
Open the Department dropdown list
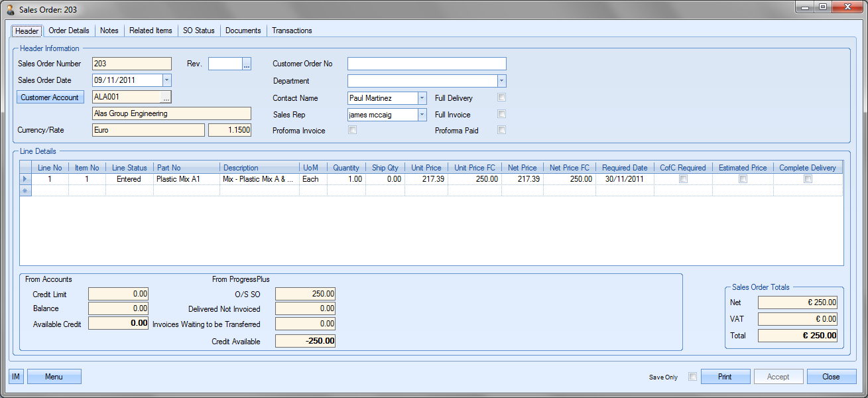click(501, 81)
